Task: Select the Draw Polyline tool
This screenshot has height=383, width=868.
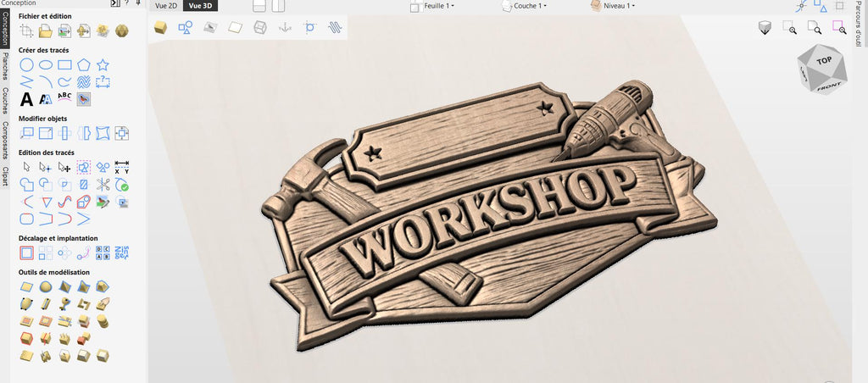Action: click(x=26, y=82)
